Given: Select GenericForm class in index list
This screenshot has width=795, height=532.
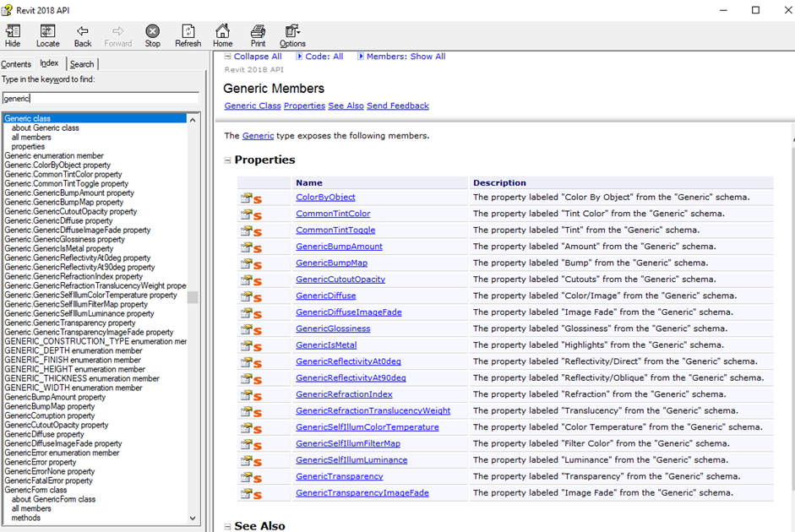Looking at the screenshot, I should [x=35, y=490].
